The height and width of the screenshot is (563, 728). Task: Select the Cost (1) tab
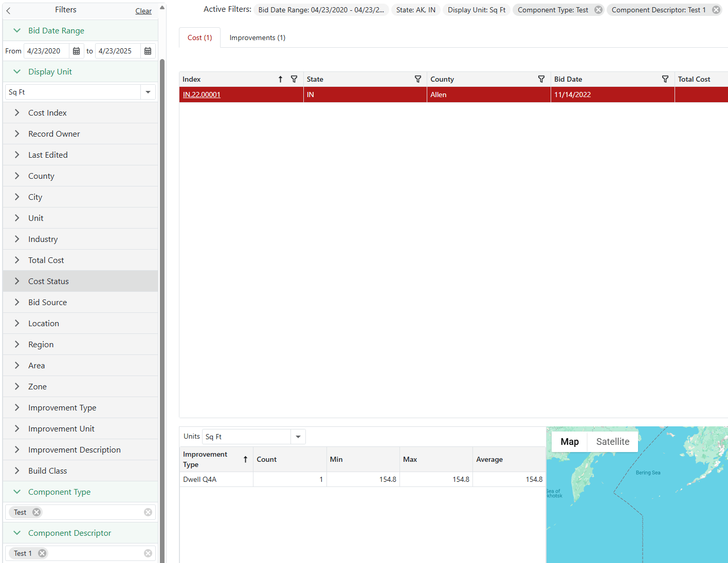click(x=199, y=37)
